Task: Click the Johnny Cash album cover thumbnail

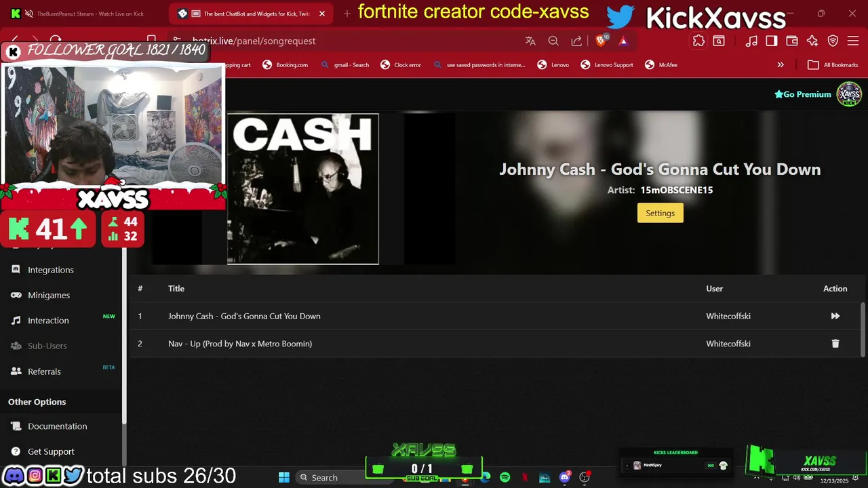Action: click(x=302, y=189)
